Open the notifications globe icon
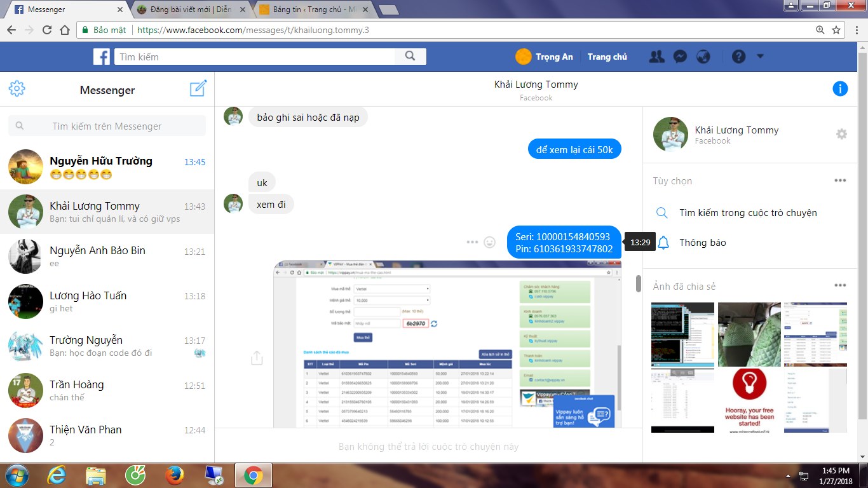The image size is (868, 488). click(x=703, y=57)
